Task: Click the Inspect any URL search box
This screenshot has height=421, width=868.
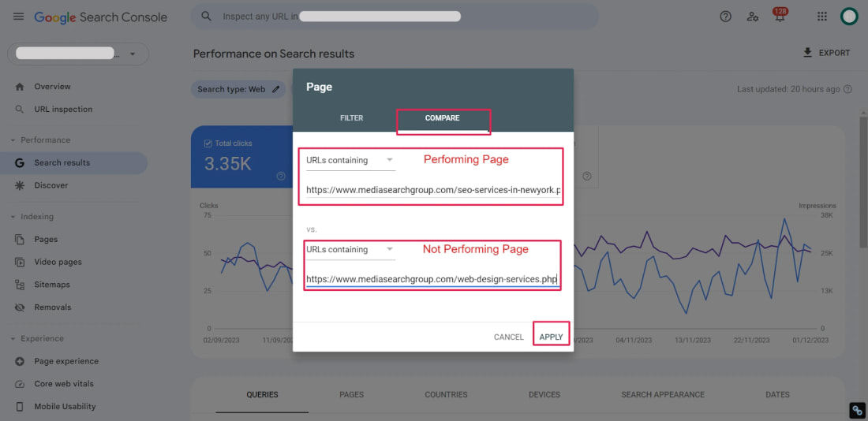Action: coord(395,17)
